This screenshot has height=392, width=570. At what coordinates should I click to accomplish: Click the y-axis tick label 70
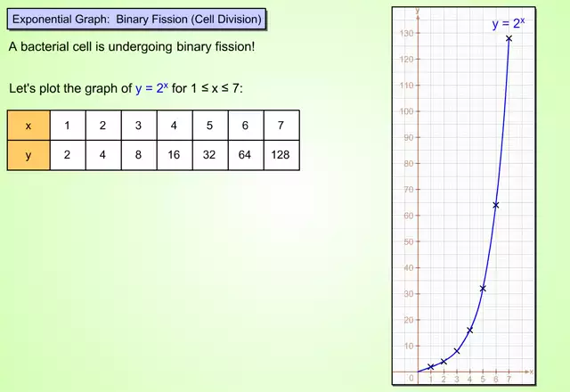click(409, 190)
